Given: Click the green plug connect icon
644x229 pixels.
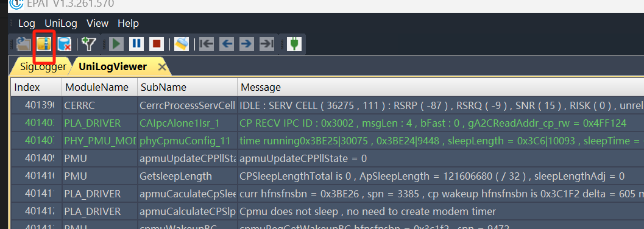Looking at the screenshot, I should click(x=294, y=44).
